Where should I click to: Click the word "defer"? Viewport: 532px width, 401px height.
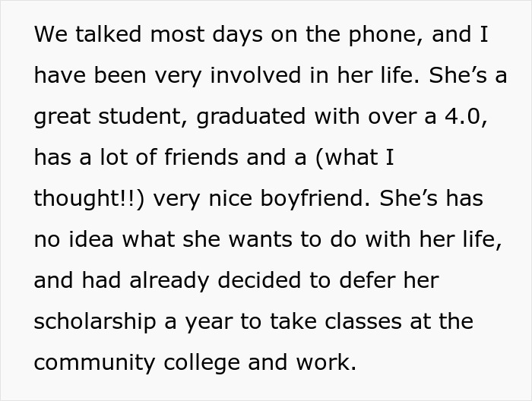click(x=367, y=280)
